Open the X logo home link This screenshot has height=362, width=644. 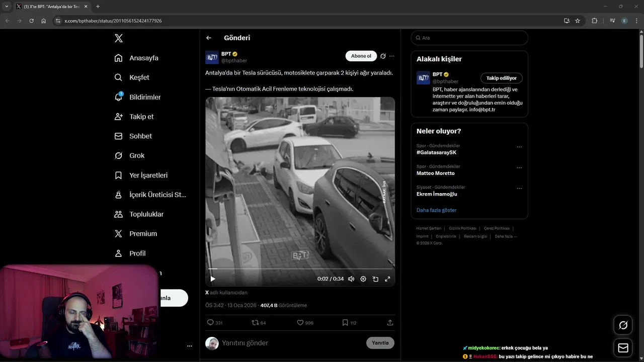click(x=118, y=38)
